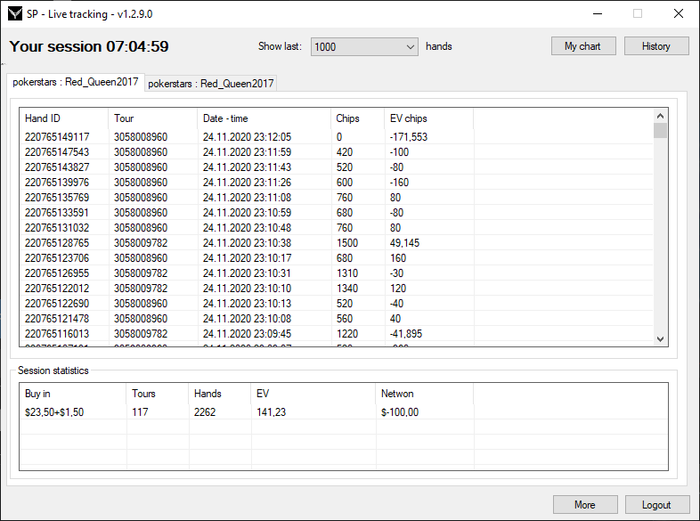Click the buy in value $23,50+$1,50
Screen dimensions: 700x521
(54, 412)
